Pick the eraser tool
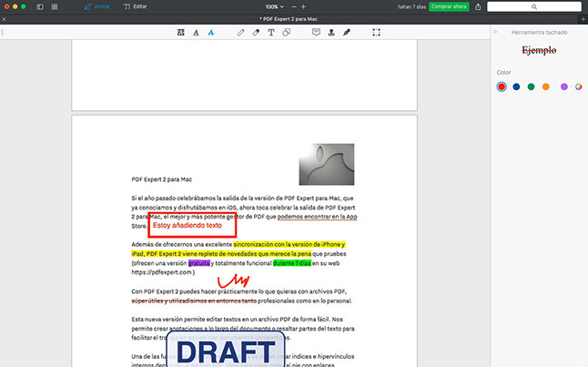Screen dimensions: 588x367 pyautogui.click(x=256, y=32)
